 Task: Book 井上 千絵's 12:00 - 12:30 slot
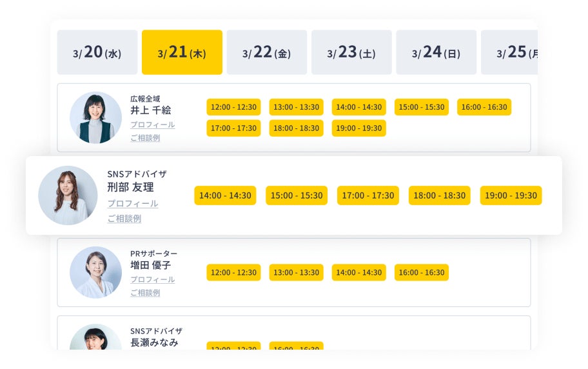pos(233,107)
